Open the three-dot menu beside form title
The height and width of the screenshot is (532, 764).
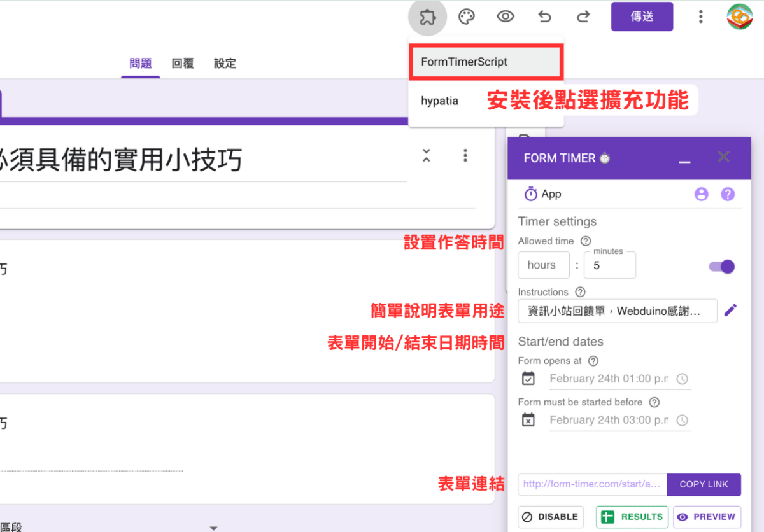click(465, 155)
